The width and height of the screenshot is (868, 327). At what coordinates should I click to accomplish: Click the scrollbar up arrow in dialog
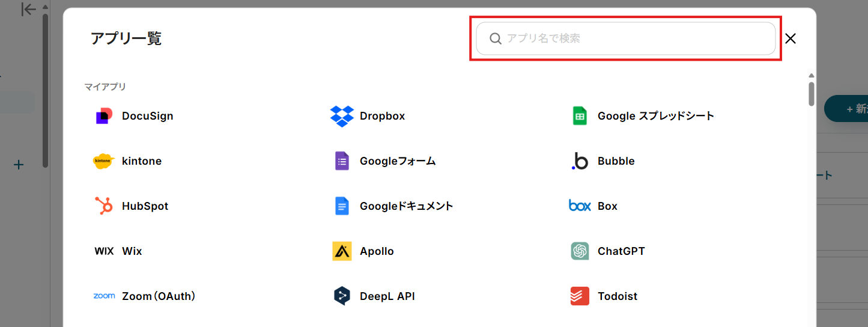click(812, 76)
